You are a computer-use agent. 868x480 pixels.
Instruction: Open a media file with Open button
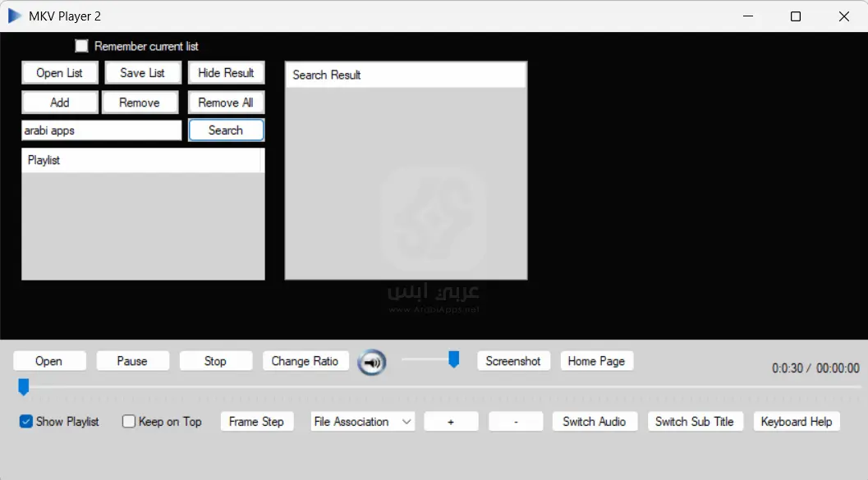[x=49, y=361]
